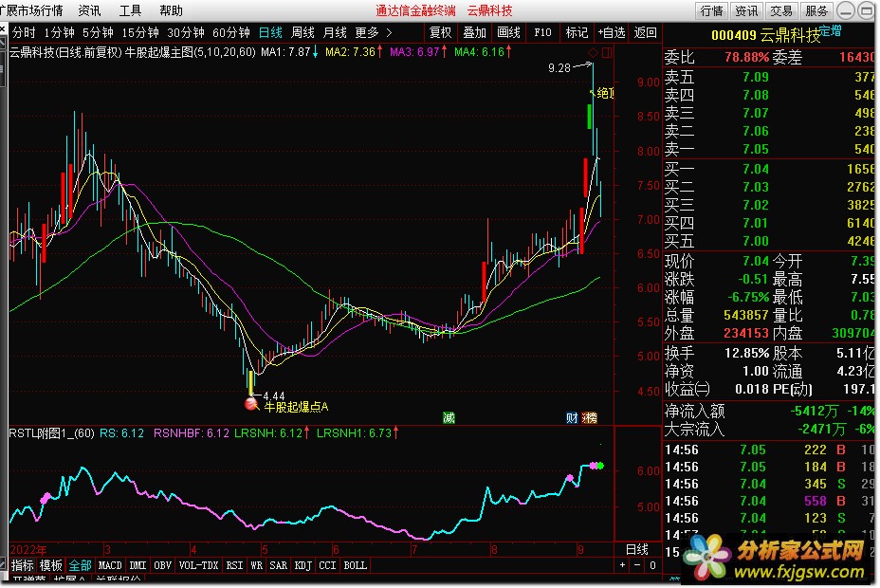Click the 画线 drawing tools button
This screenshot has height=588, width=880.
[508, 32]
